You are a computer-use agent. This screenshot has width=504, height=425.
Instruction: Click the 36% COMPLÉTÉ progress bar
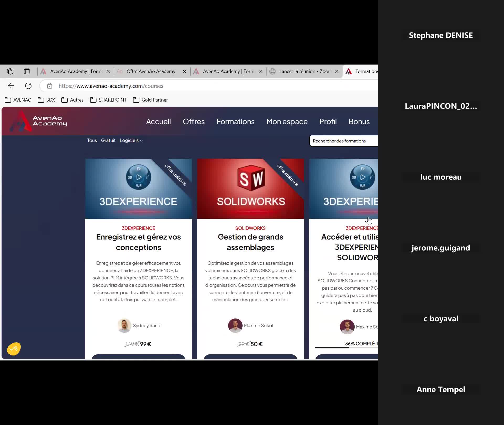click(346, 348)
